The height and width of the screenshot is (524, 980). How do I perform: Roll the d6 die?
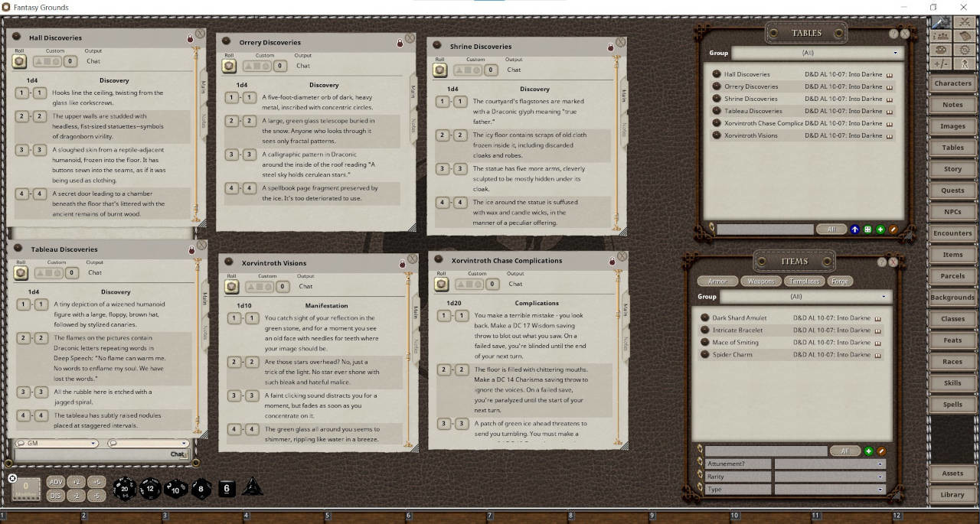coord(227,488)
